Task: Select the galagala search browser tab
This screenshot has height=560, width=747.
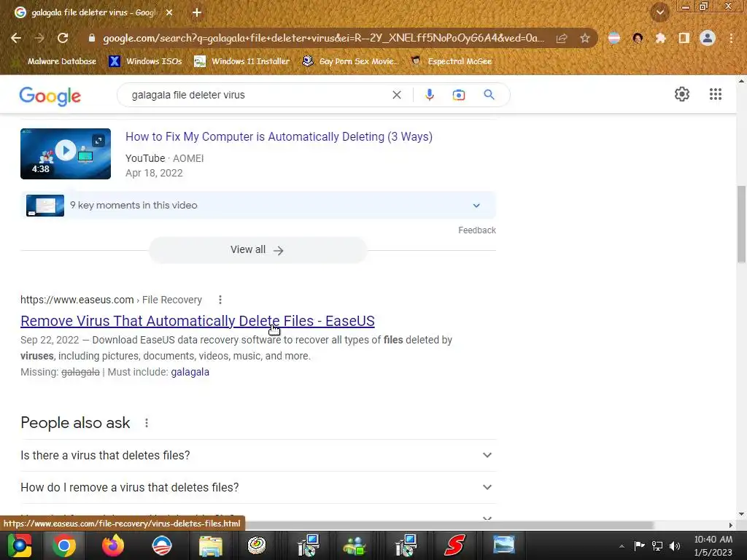Action: click(x=94, y=12)
